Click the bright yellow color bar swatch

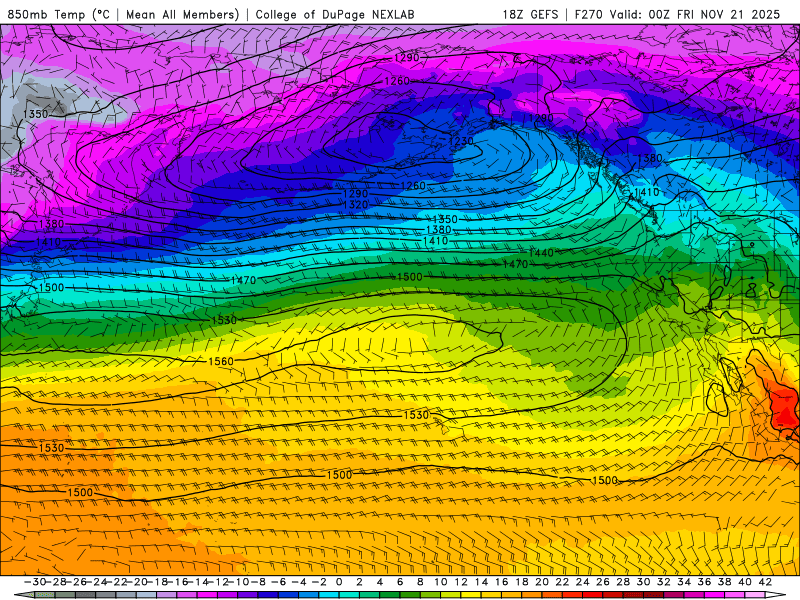471,595
